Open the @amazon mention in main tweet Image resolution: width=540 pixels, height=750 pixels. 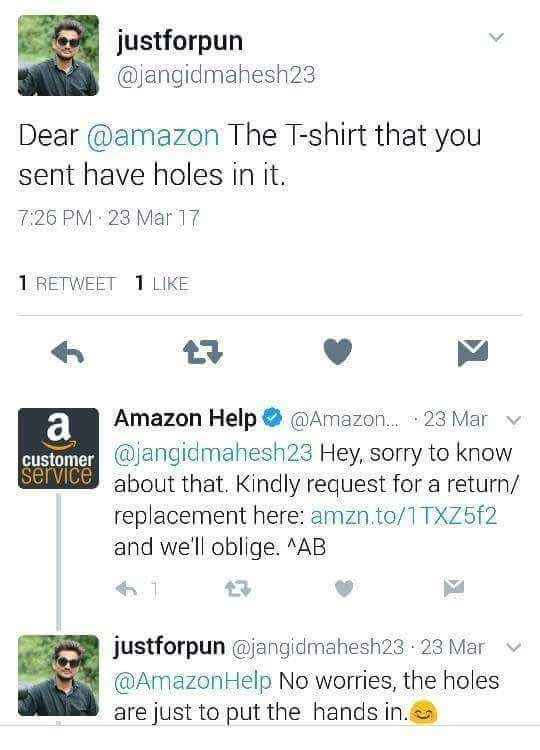(x=153, y=135)
